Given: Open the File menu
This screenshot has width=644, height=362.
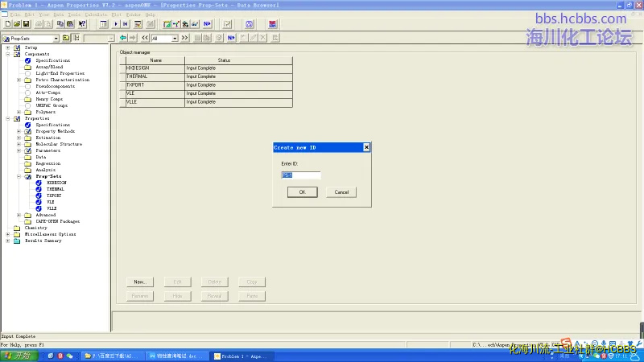Looking at the screenshot, I should pyautogui.click(x=15, y=14).
